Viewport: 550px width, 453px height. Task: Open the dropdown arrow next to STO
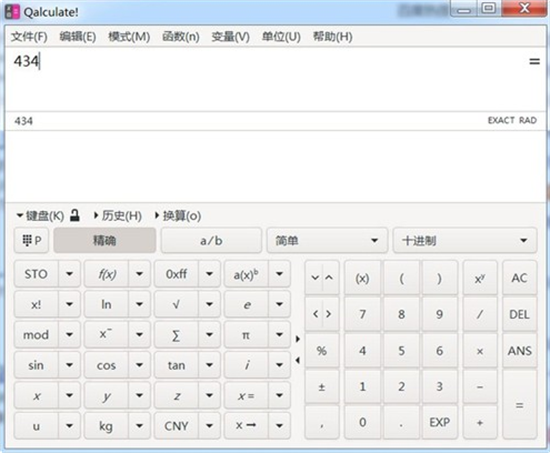pyautogui.click(x=69, y=274)
